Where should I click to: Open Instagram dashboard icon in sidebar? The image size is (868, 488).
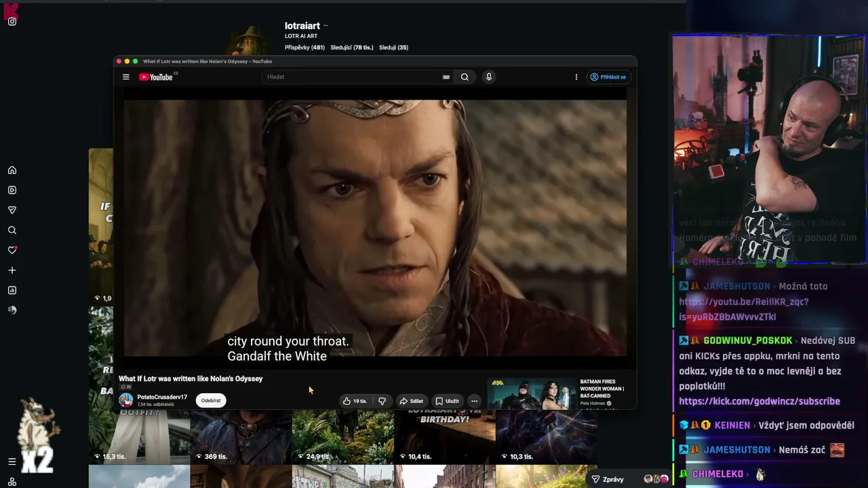12,290
